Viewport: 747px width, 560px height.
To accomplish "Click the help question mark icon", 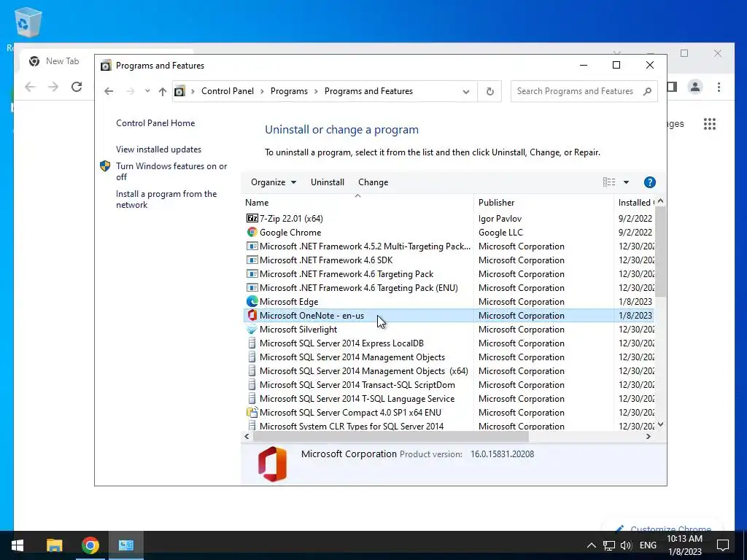I will (x=650, y=182).
